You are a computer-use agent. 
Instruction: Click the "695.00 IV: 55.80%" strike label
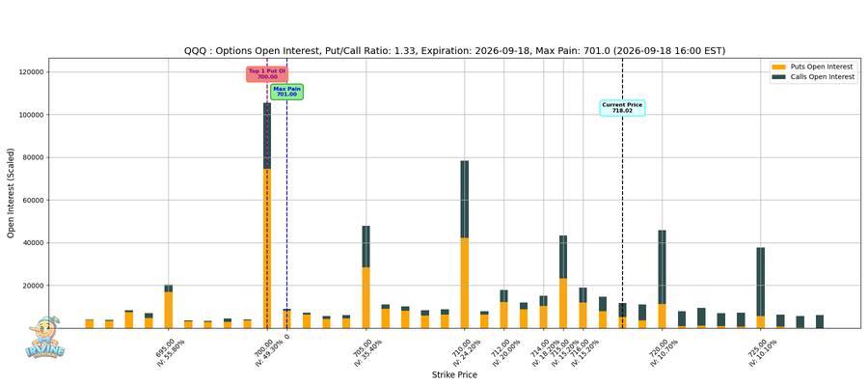coord(168,352)
